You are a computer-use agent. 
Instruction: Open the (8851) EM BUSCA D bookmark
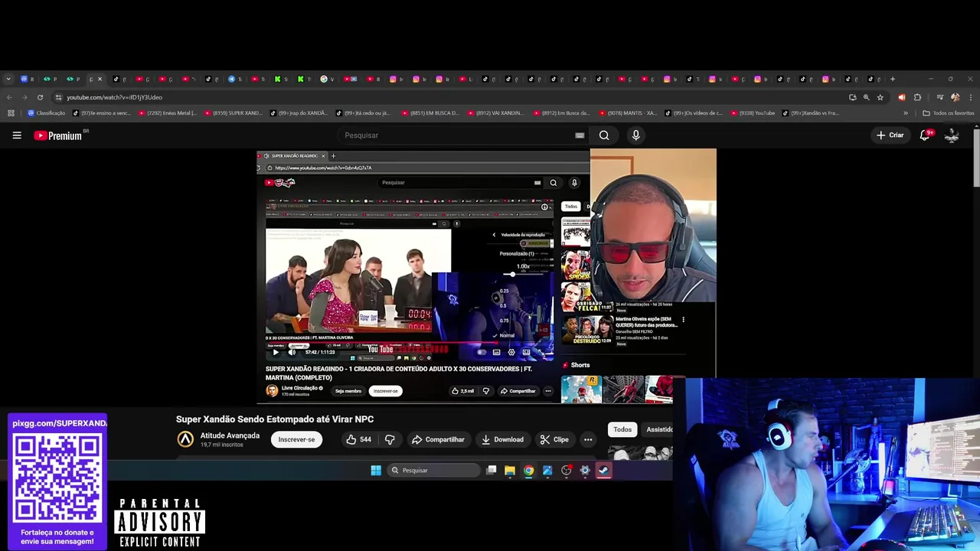[429, 113]
